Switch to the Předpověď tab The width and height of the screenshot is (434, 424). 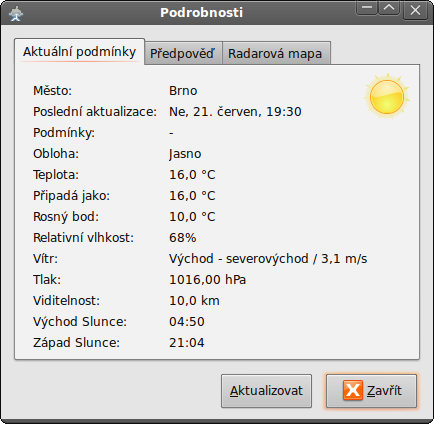click(182, 53)
